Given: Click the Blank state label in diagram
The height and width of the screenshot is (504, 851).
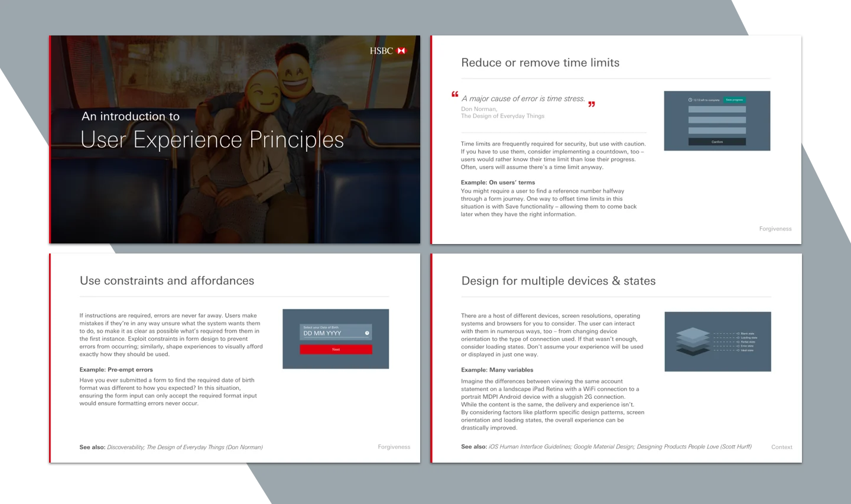Looking at the screenshot, I should [748, 334].
